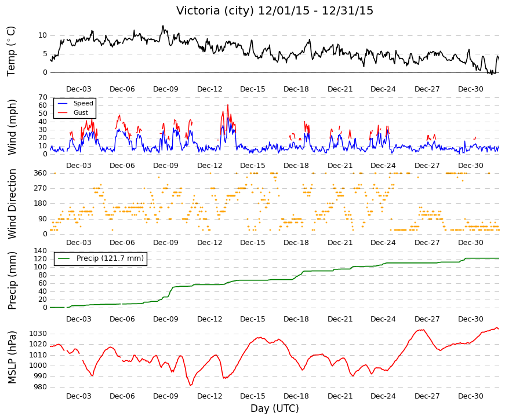Click the "980" pressure tick

point(41,387)
